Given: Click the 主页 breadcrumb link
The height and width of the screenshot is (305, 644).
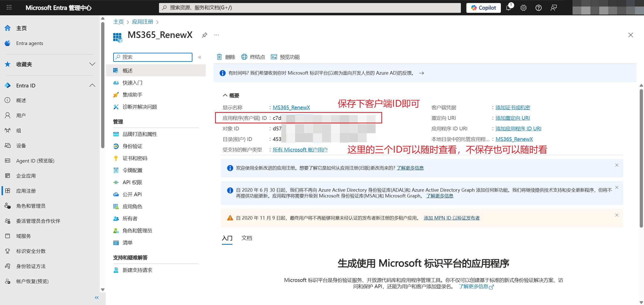Looking at the screenshot, I should [x=118, y=22].
